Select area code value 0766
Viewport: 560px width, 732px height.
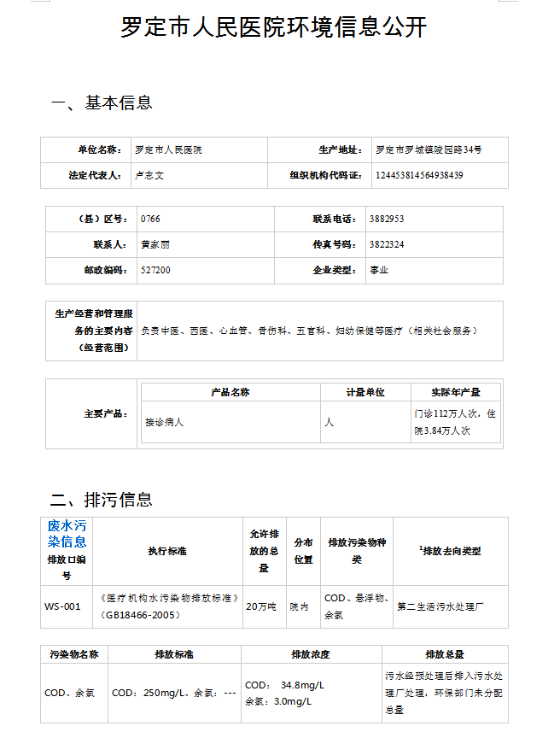click(150, 219)
